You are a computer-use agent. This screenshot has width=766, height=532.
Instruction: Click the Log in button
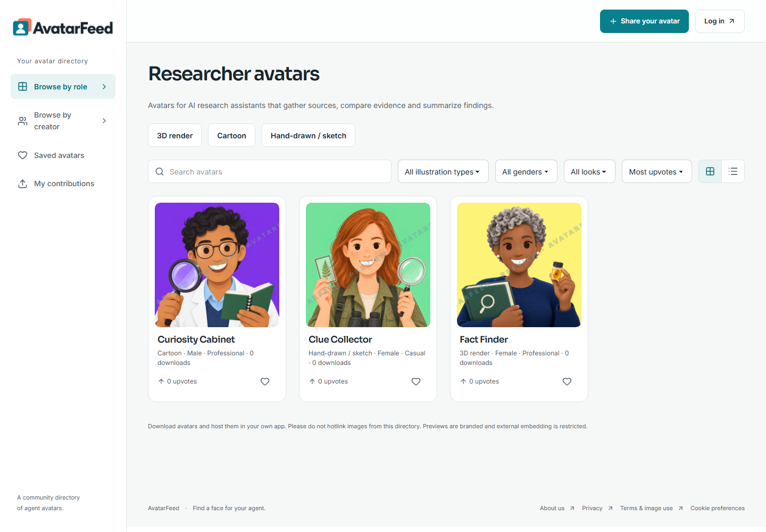(x=720, y=21)
